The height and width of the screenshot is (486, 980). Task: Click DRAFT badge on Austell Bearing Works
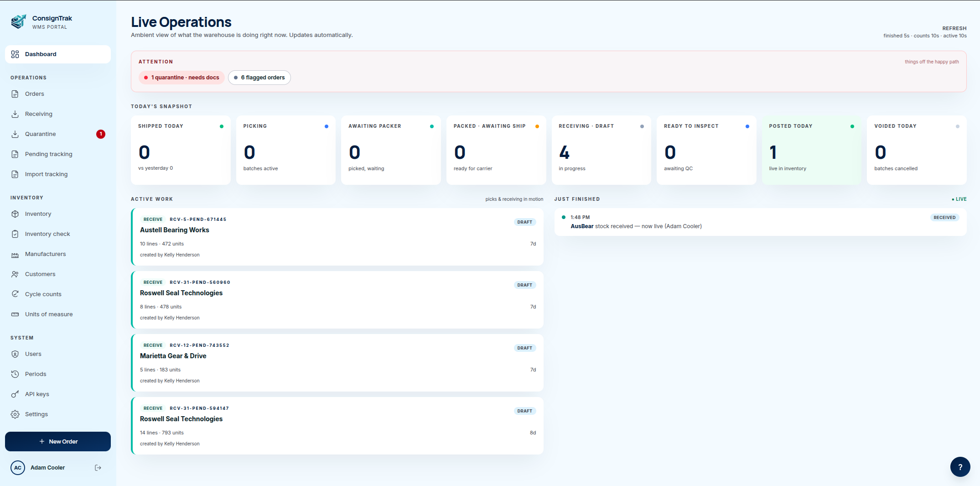click(525, 222)
